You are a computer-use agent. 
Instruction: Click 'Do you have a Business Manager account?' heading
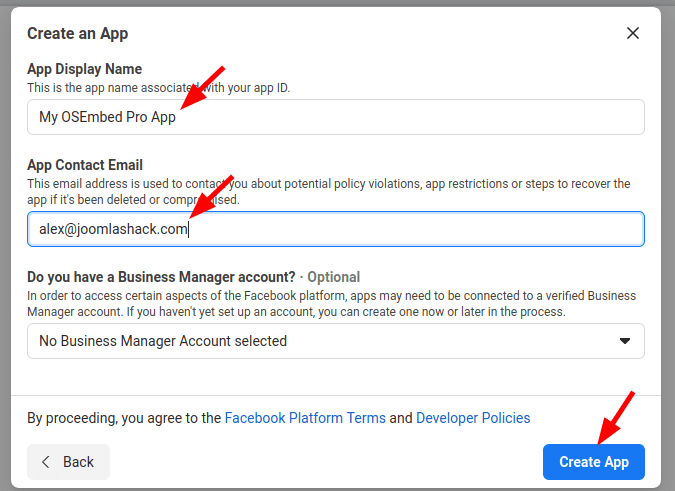pos(161,277)
